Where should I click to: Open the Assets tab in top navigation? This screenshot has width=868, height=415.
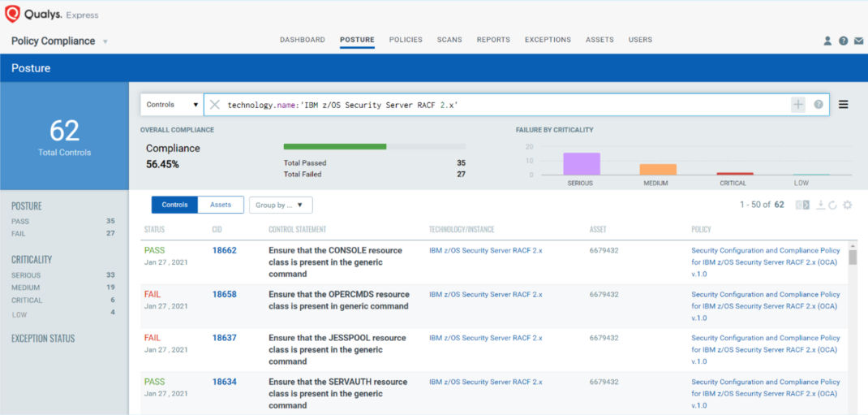(599, 40)
